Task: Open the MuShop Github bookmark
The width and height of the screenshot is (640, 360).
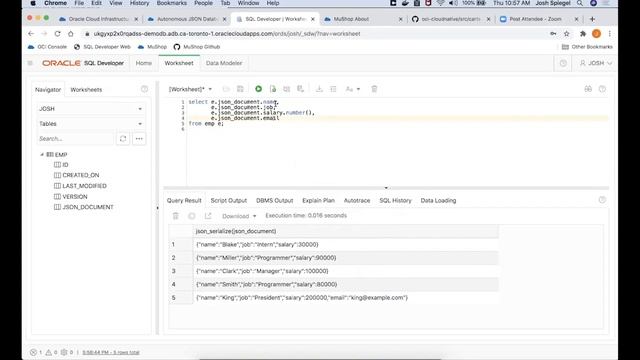Action: tap(197, 47)
